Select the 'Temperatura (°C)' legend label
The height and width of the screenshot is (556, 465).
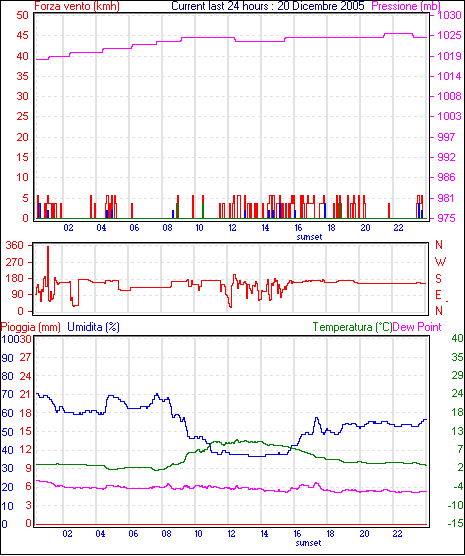pos(352,327)
